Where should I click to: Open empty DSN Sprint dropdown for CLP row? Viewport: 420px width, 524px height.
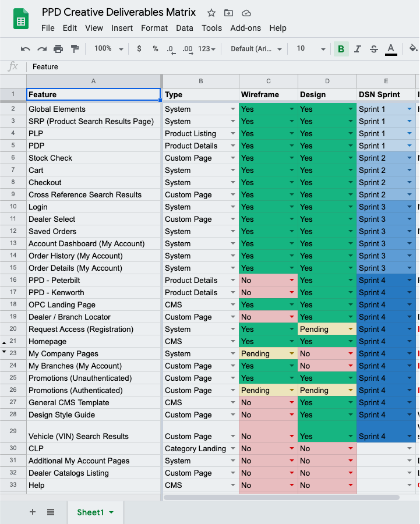pyautogui.click(x=410, y=448)
